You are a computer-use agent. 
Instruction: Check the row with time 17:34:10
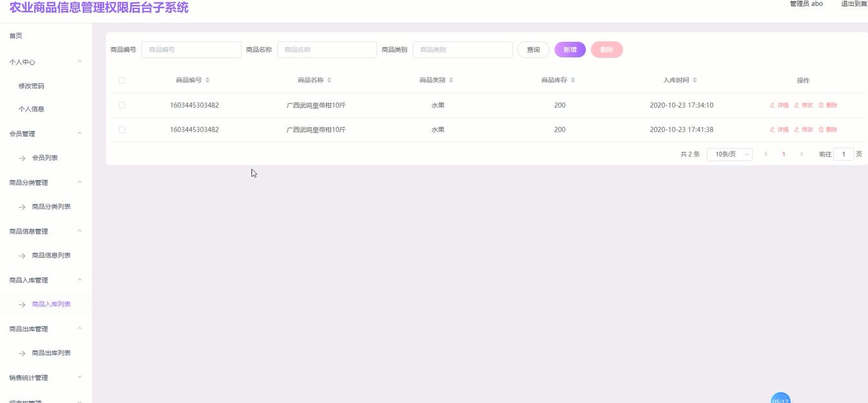point(122,105)
